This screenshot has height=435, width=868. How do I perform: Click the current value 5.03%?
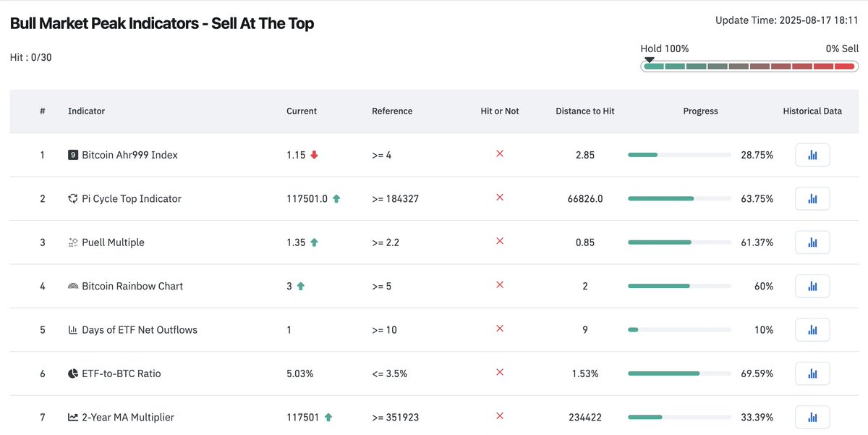pyautogui.click(x=300, y=373)
